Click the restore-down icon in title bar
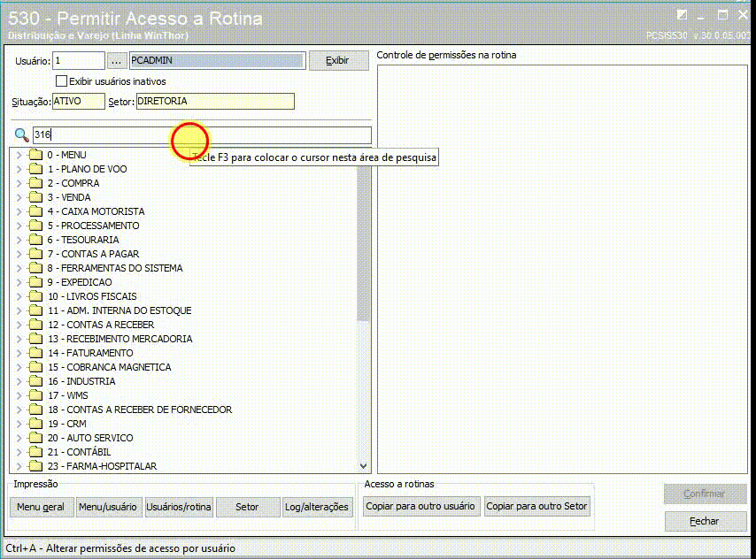 [682, 15]
